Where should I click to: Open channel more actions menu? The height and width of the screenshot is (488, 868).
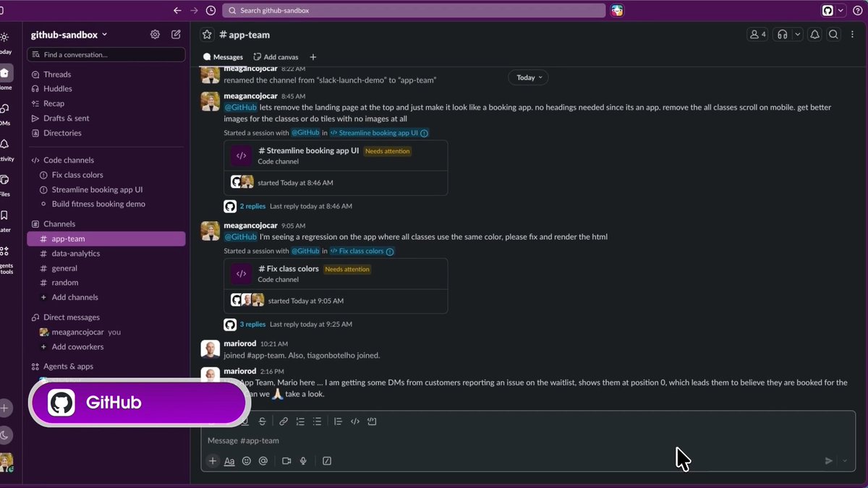(x=851, y=34)
